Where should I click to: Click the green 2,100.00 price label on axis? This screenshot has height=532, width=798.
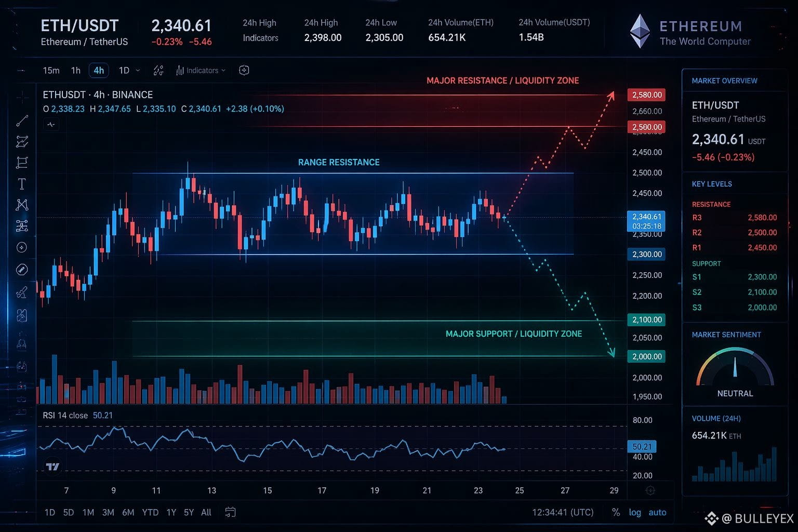[x=647, y=320]
